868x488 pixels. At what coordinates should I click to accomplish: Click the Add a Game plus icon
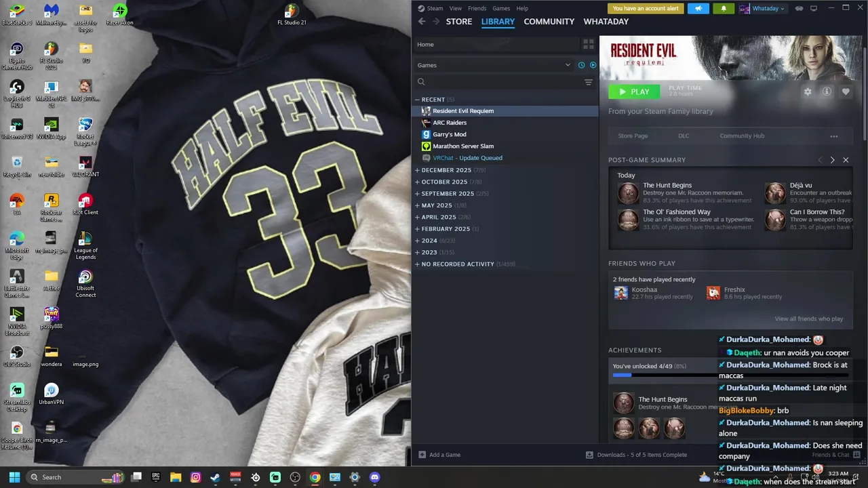click(422, 455)
